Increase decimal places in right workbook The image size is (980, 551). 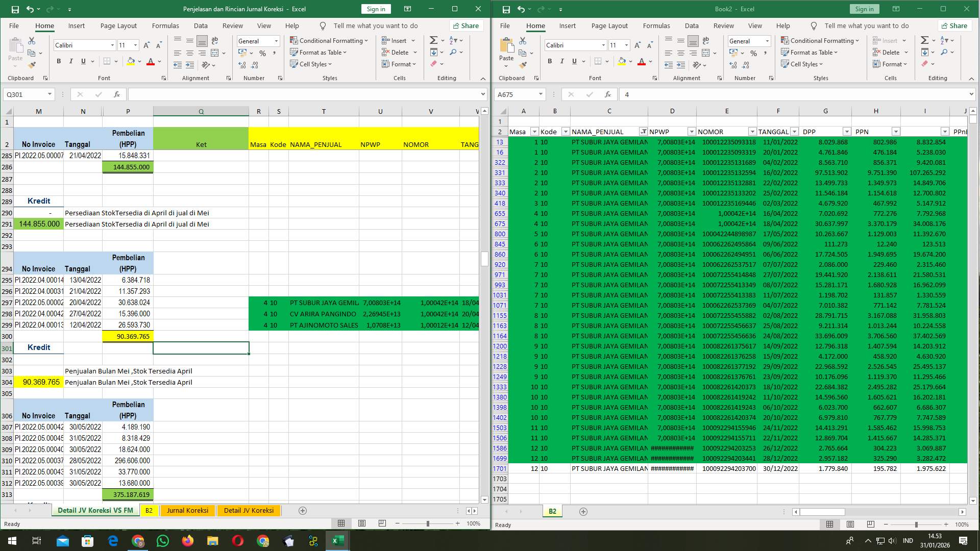tap(733, 65)
